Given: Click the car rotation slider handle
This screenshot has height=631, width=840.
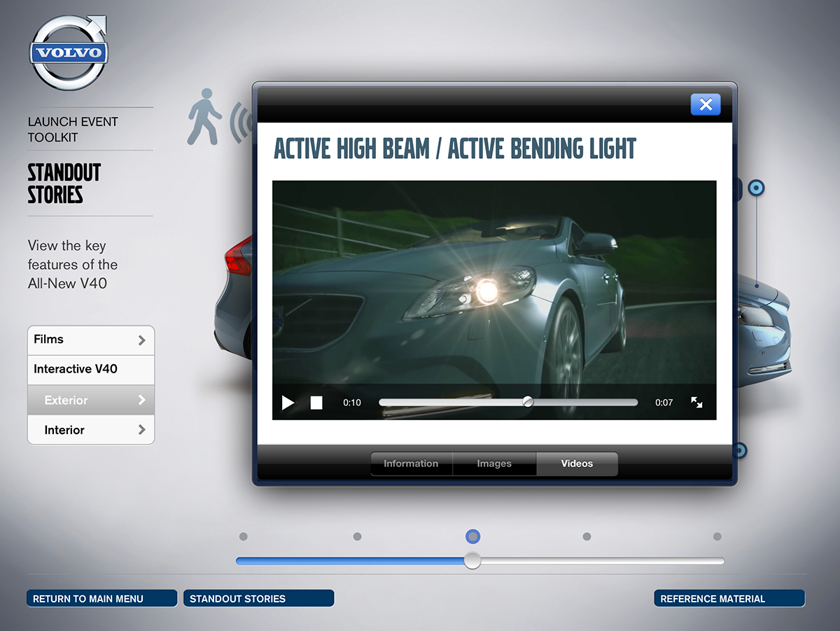Looking at the screenshot, I should point(473,561).
